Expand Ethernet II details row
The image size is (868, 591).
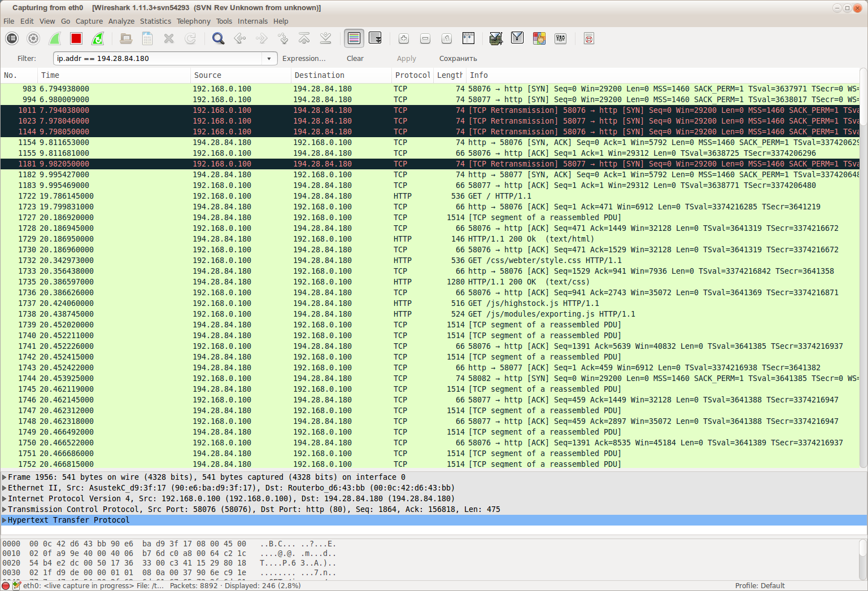5,488
